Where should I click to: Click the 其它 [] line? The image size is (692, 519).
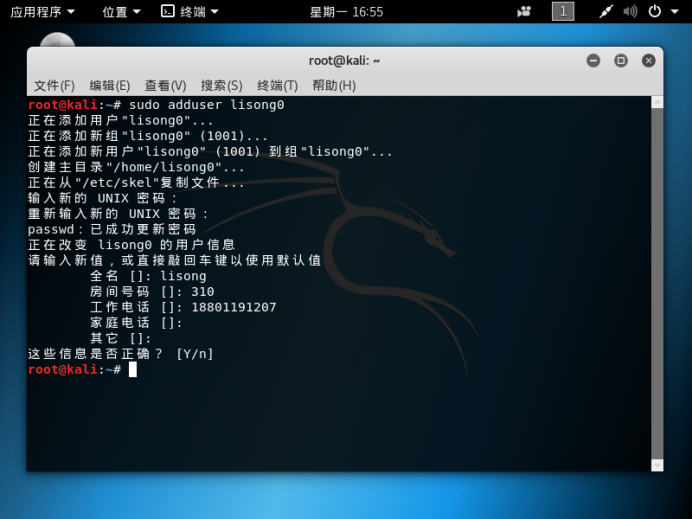(120, 338)
